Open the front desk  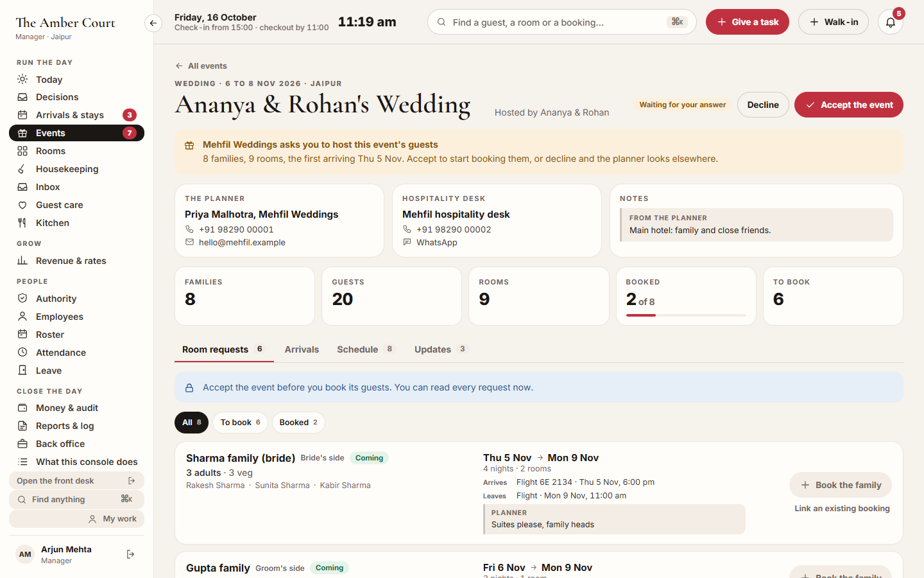76,481
